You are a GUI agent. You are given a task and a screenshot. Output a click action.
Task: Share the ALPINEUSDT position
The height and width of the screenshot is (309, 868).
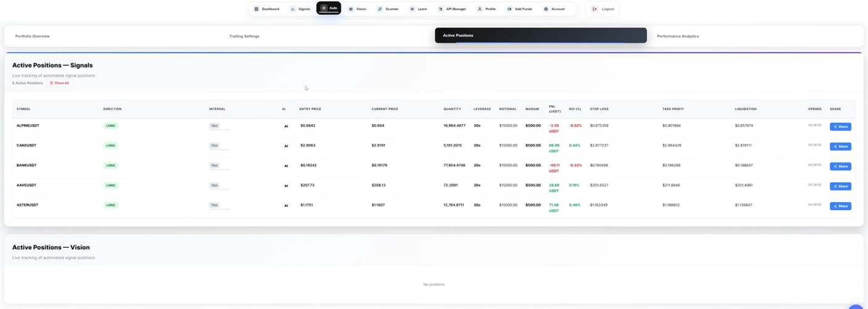(840, 127)
